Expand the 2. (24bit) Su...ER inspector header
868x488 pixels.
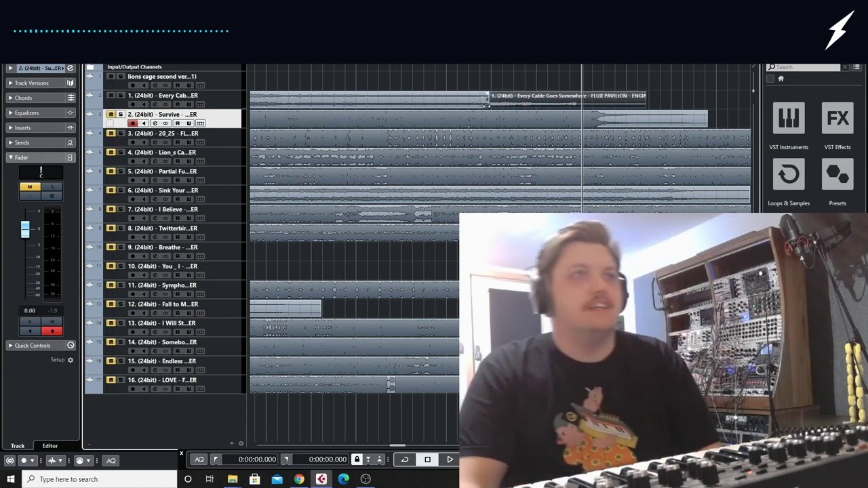pyautogui.click(x=10, y=68)
